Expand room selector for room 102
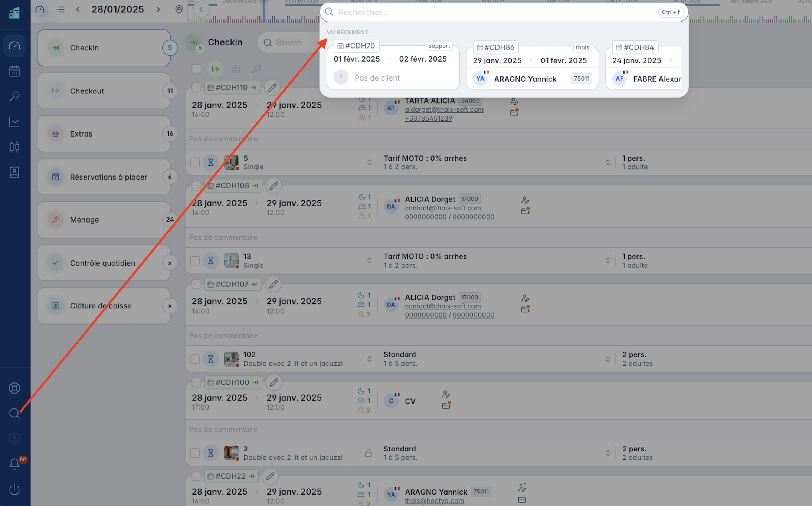 (369, 359)
